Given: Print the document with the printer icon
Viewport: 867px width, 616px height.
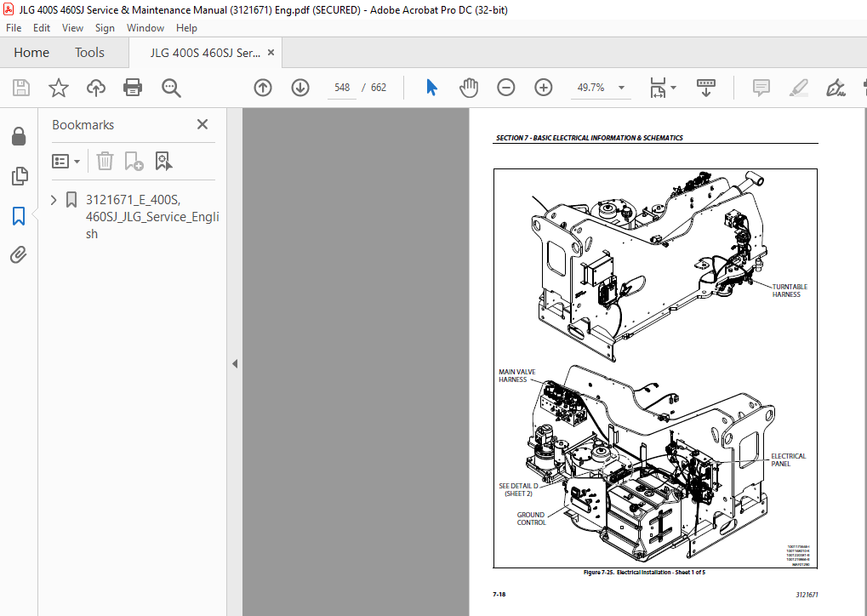Looking at the screenshot, I should (x=133, y=88).
